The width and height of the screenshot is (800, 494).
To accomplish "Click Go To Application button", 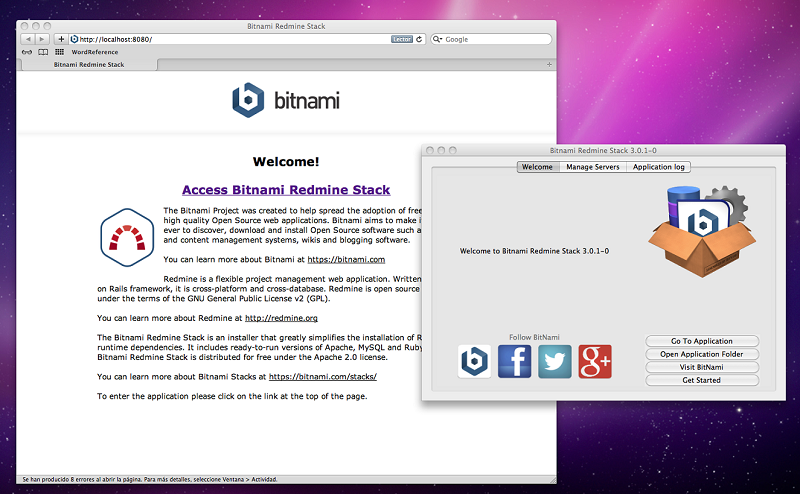I will (x=702, y=341).
